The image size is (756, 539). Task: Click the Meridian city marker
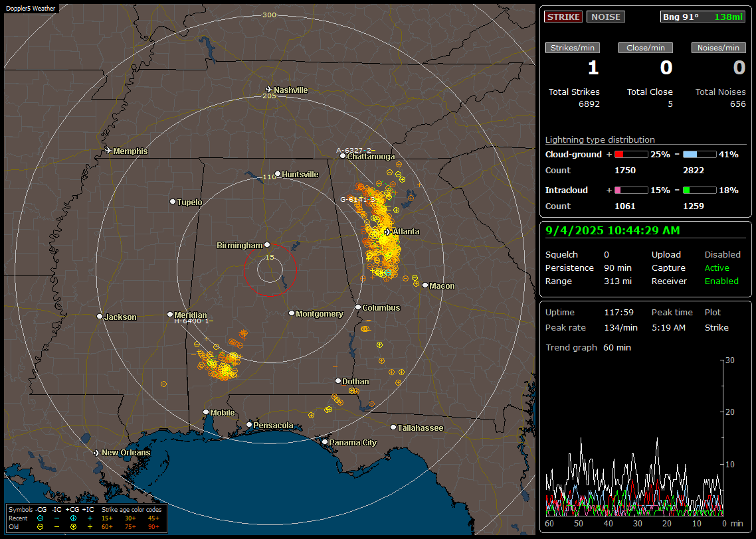pyautogui.click(x=169, y=314)
